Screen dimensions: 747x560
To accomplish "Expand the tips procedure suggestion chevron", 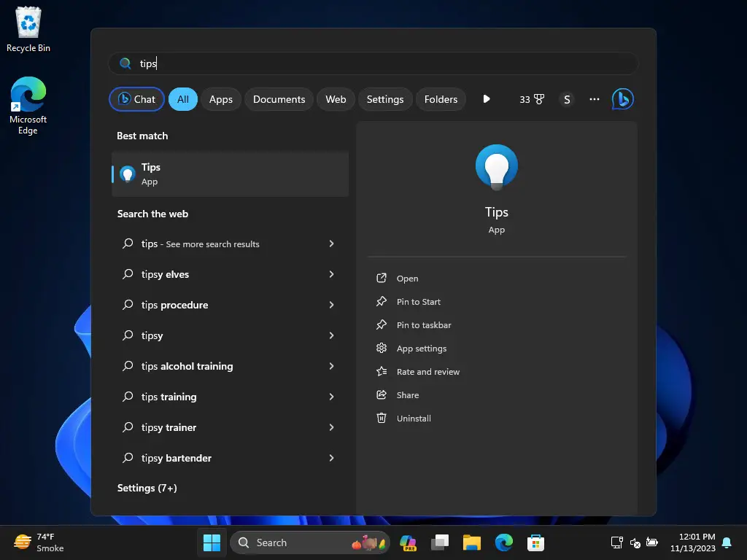I will pos(332,305).
